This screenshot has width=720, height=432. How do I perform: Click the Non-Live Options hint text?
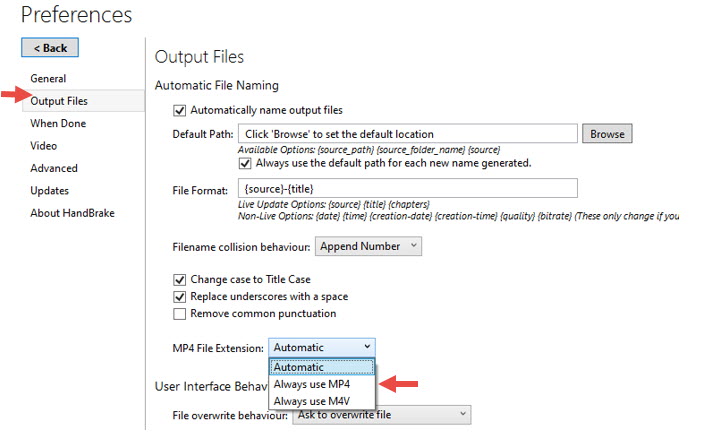point(458,216)
